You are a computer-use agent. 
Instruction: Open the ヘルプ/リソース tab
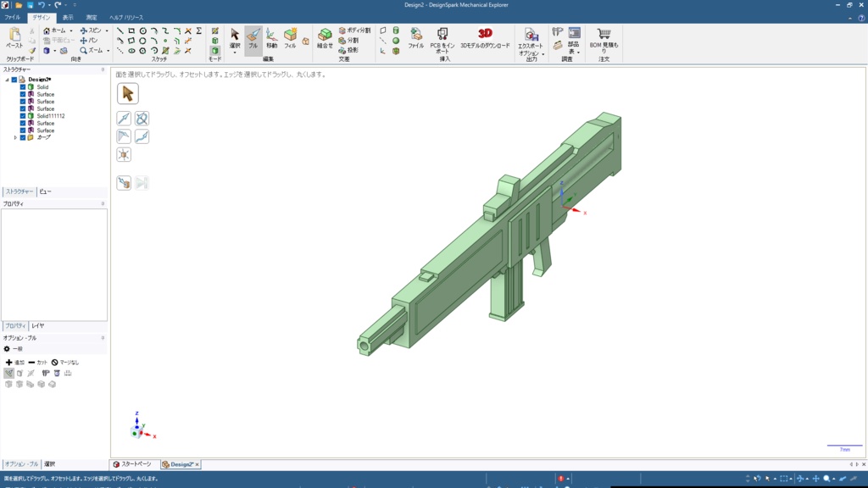(x=126, y=18)
